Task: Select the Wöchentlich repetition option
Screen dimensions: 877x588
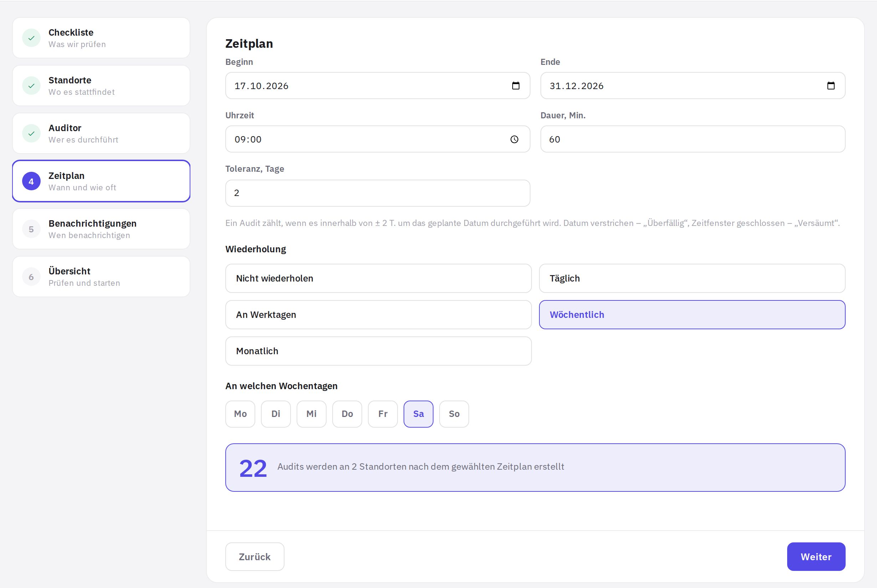Action: tap(692, 315)
